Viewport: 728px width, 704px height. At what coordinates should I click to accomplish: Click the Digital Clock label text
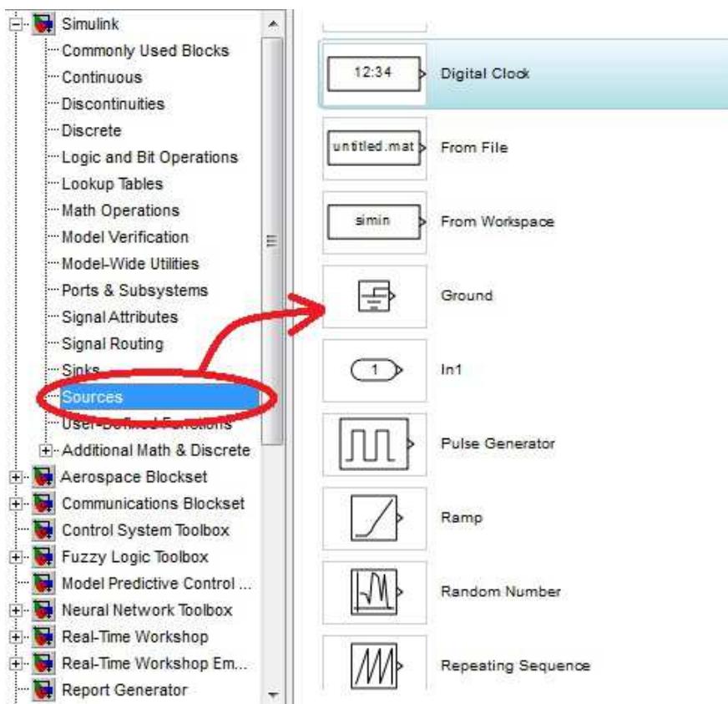tap(485, 73)
